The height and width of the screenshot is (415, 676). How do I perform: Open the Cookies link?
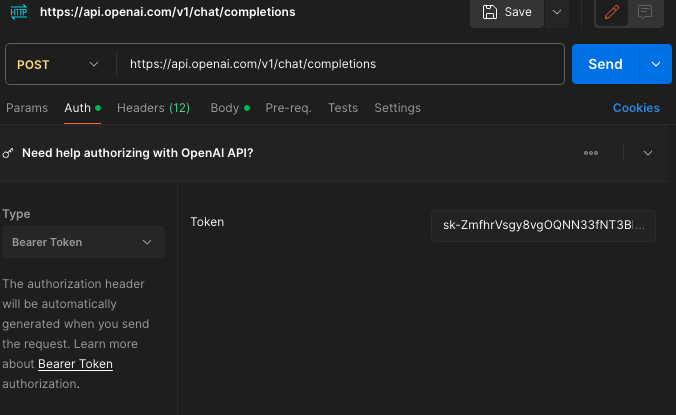tap(636, 108)
